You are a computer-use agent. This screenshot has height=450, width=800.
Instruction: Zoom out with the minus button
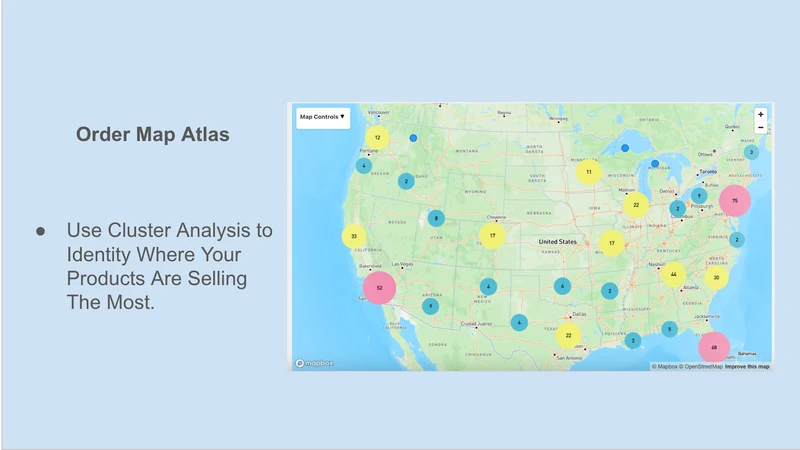[760, 128]
